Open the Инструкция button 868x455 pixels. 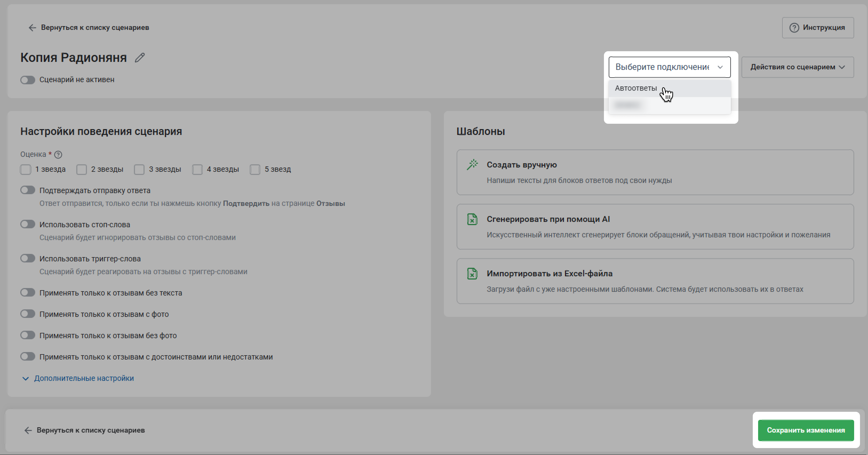click(x=818, y=28)
